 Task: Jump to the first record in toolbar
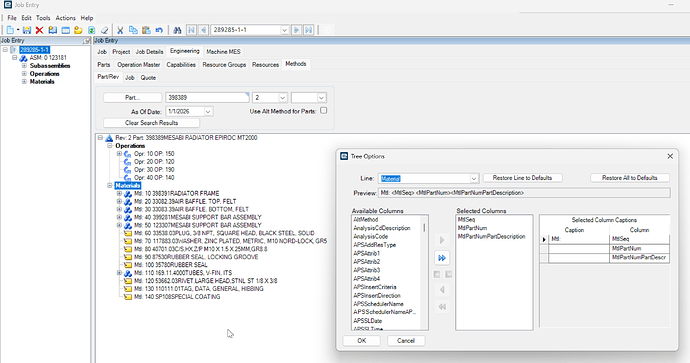point(191,30)
